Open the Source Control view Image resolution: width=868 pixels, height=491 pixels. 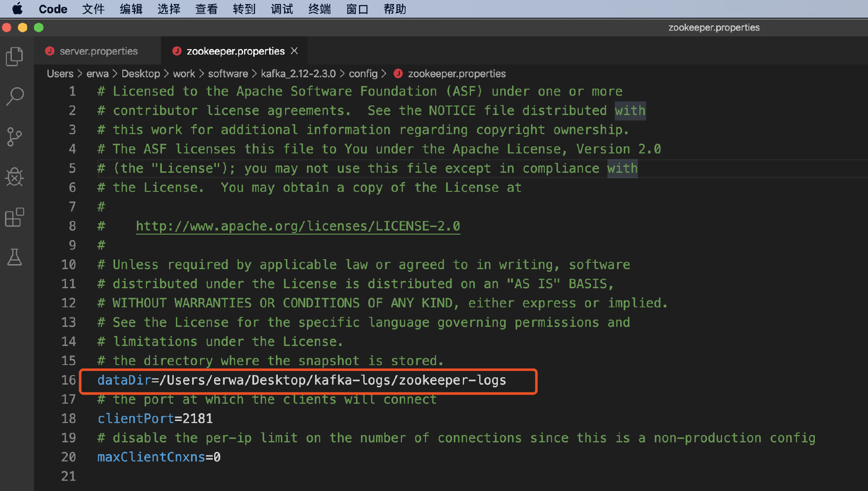[x=15, y=136]
